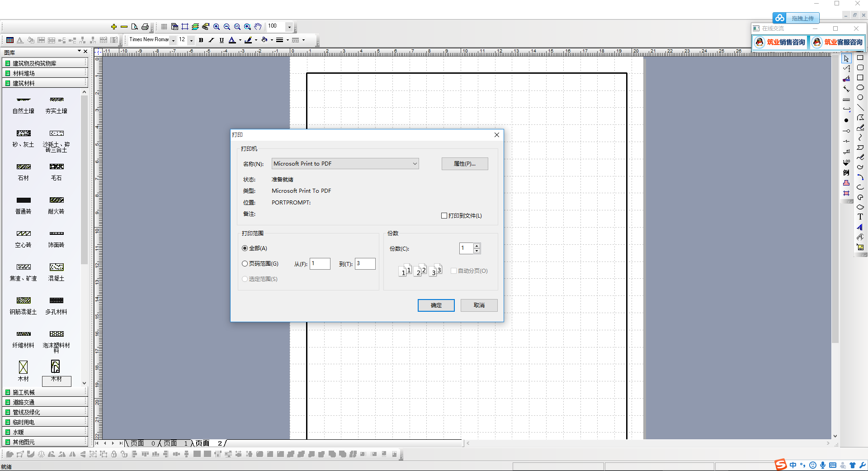The width and height of the screenshot is (868, 471).
Task: Select the 全部(A) radio button
Action: [x=245, y=248]
